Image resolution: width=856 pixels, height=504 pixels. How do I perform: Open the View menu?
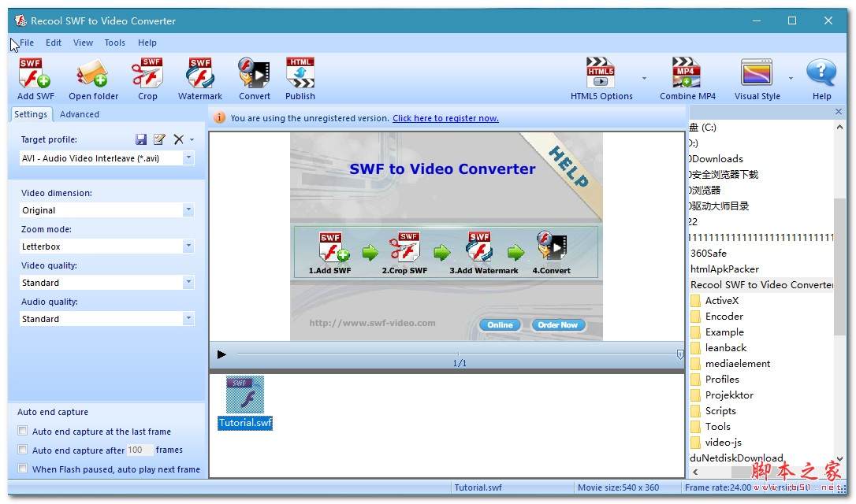pyautogui.click(x=83, y=43)
